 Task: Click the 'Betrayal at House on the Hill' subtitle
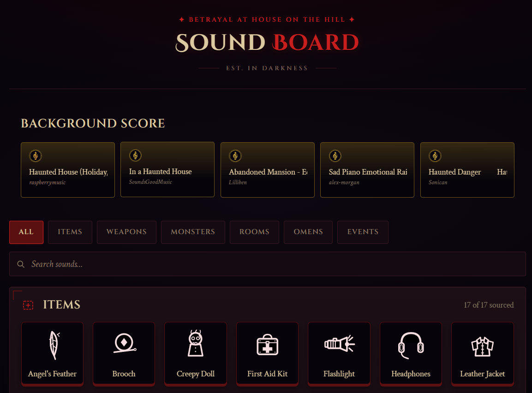267,19
